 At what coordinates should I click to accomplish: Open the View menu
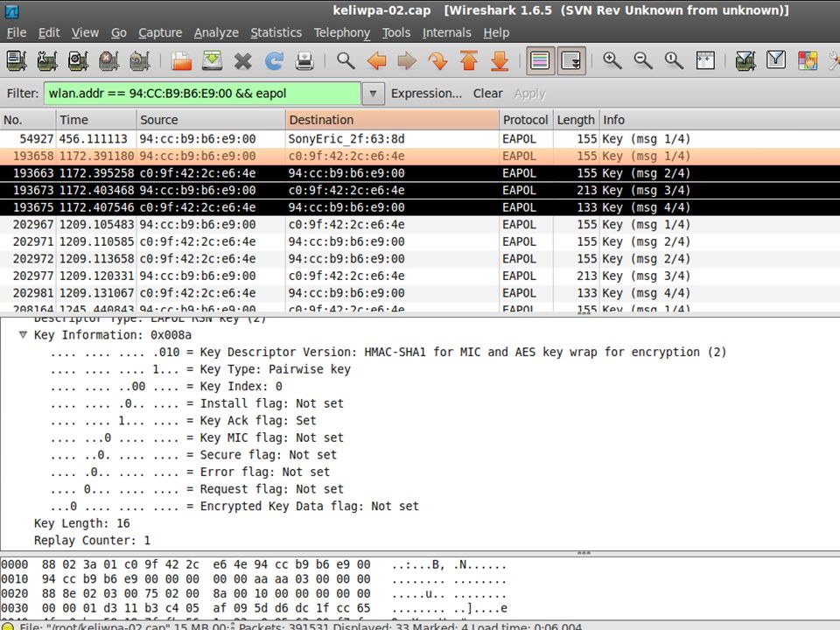(x=85, y=32)
